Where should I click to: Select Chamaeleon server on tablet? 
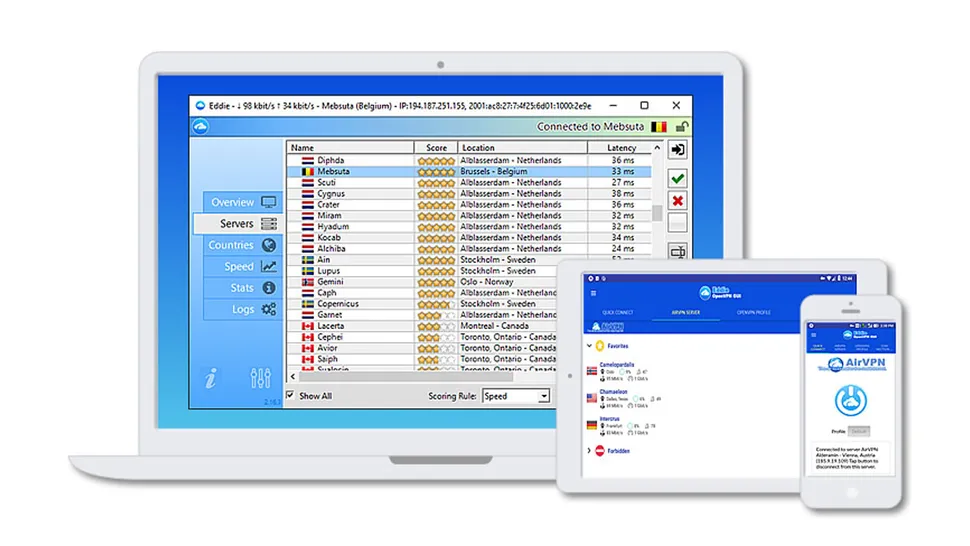624,398
